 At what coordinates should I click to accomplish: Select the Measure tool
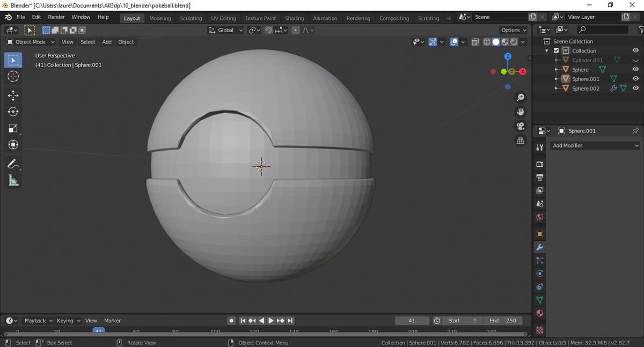13,181
